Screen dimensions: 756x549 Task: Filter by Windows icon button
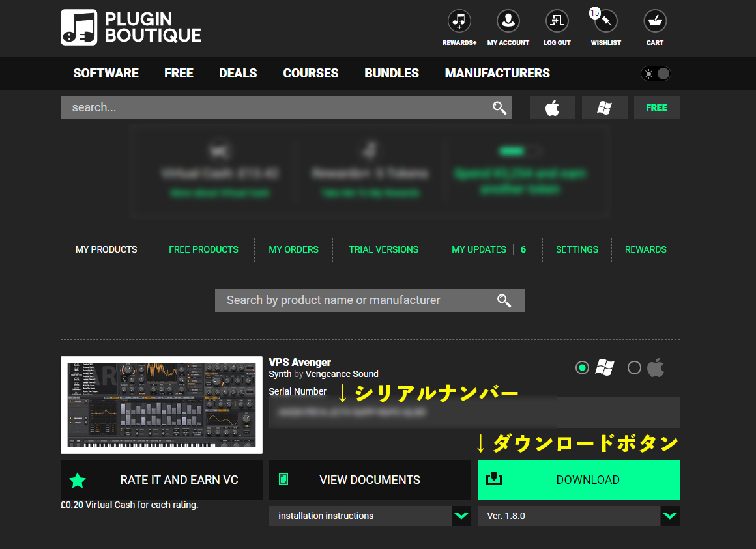[605, 108]
